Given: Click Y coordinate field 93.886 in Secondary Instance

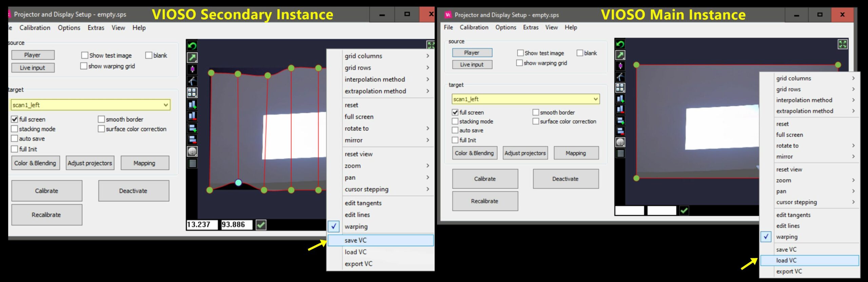Looking at the screenshot, I should pyautogui.click(x=237, y=225).
